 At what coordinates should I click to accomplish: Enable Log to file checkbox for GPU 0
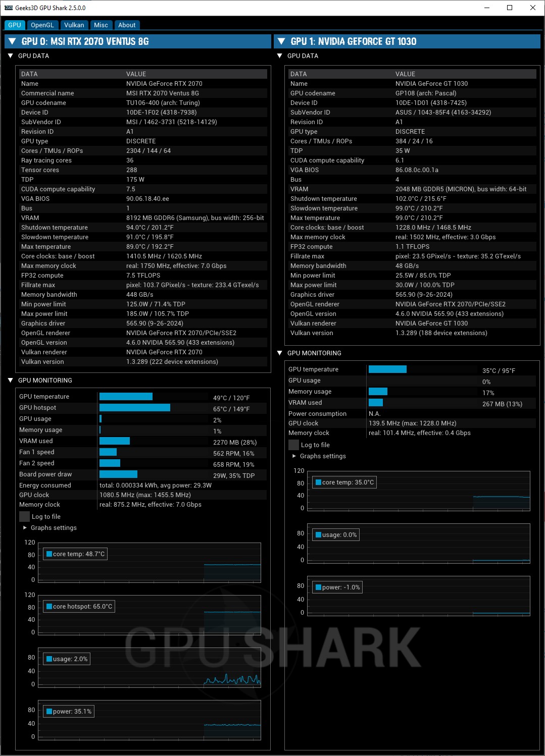pyautogui.click(x=24, y=517)
